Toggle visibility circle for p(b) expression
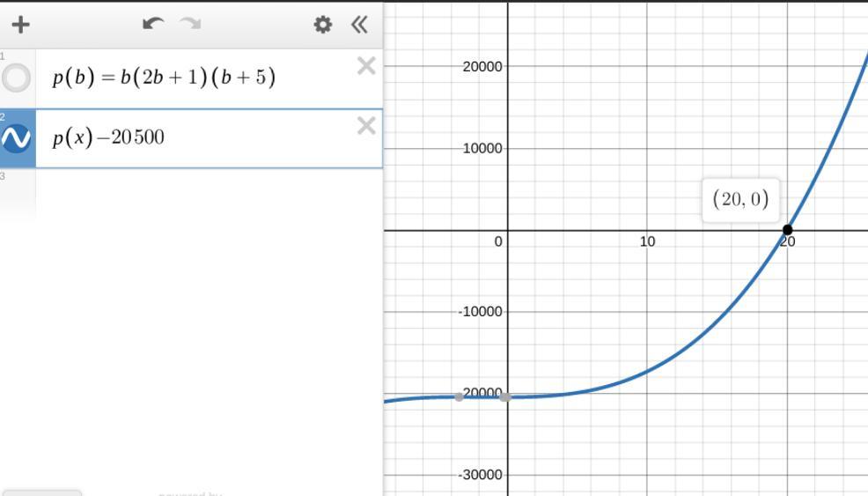Image resolution: width=868 pixels, height=496 pixels. pyautogui.click(x=16, y=78)
